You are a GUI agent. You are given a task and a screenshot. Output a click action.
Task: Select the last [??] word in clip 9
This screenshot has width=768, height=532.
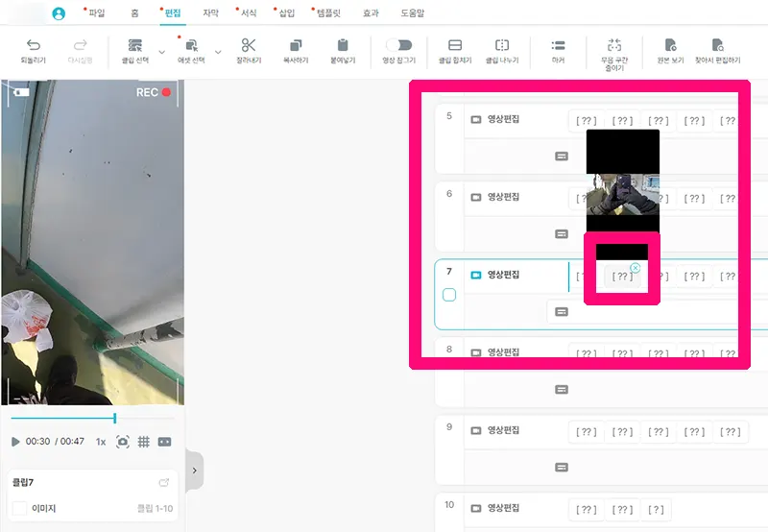731,432
